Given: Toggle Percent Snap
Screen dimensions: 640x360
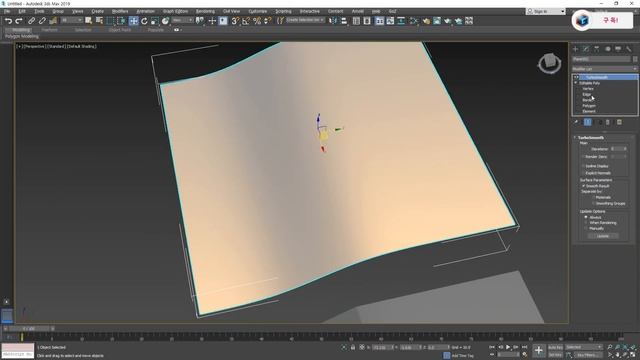Looking at the screenshot, I should point(257,21).
